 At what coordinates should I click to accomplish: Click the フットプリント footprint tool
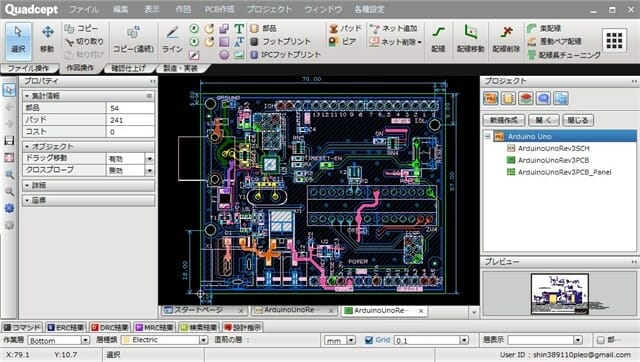[x=280, y=42]
